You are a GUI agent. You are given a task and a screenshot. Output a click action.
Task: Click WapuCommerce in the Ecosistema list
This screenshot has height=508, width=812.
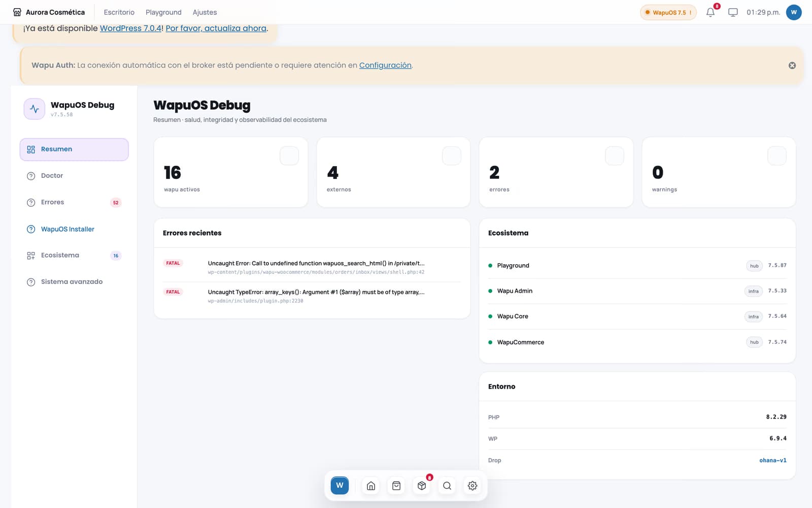click(x=521, y=342)
